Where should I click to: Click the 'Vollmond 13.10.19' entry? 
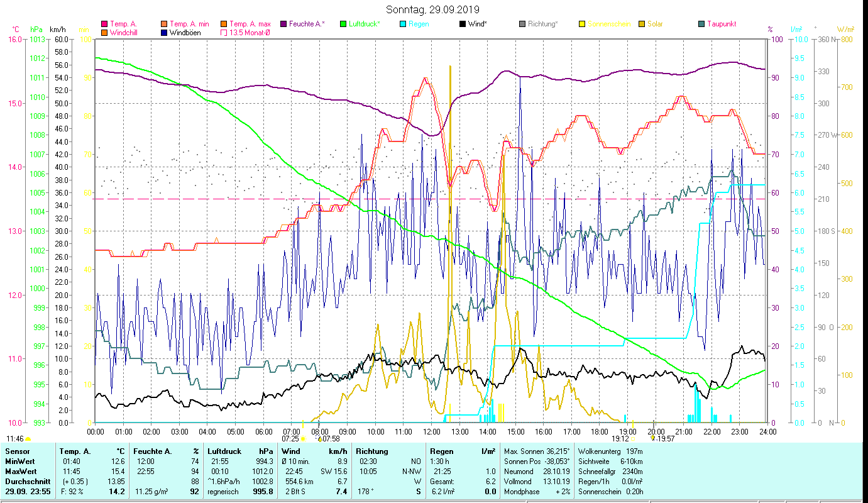[x=536, y=481]
